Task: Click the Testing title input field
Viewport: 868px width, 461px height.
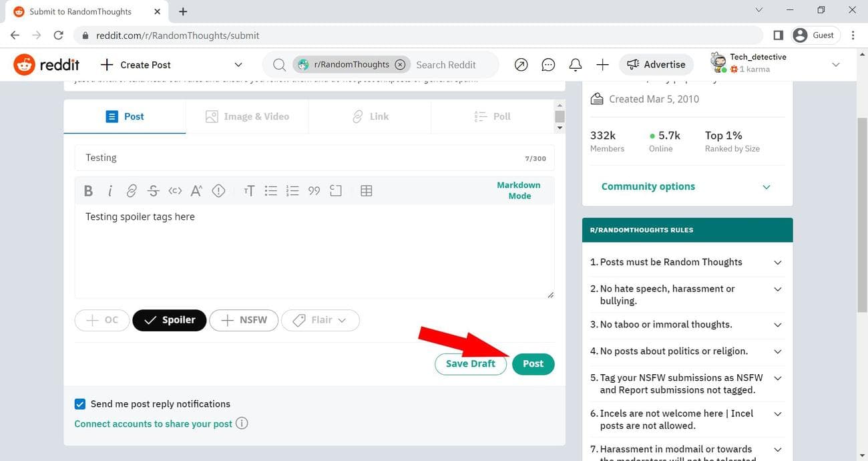Action: coord(300,158)
